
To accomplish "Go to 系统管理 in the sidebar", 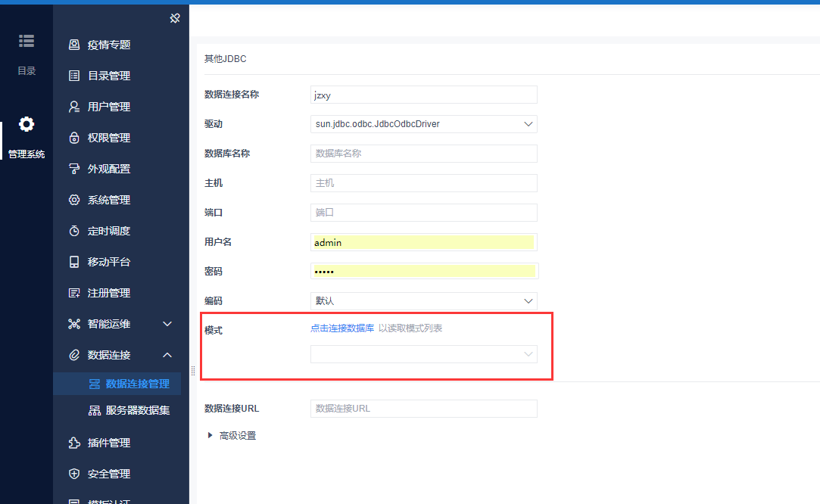I will point(109,200).
